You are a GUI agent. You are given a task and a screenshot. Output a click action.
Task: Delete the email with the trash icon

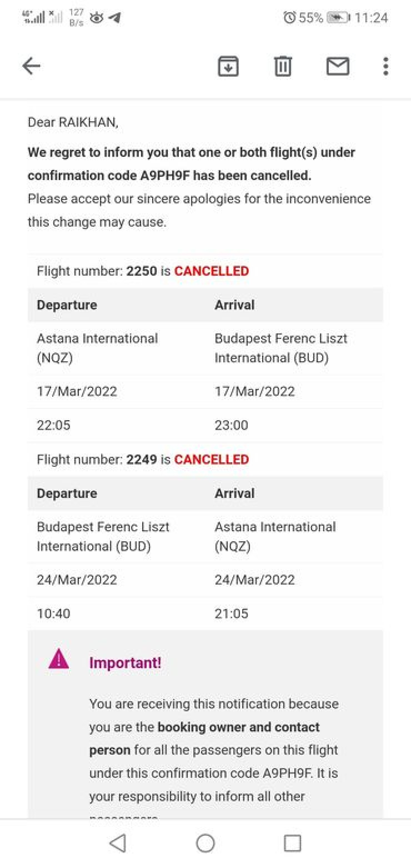(x=283, y=66)
